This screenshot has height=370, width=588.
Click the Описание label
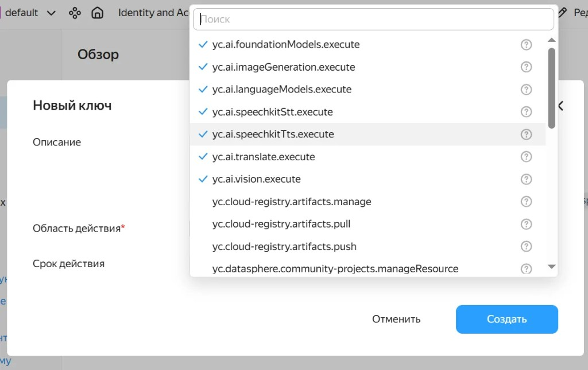(57, 142)
